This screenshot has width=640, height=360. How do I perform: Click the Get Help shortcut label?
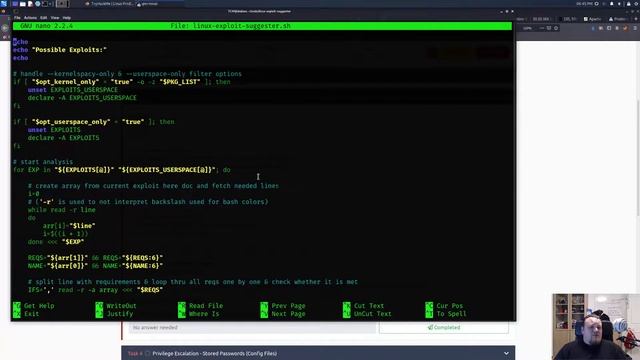click(x=39, y=306)
